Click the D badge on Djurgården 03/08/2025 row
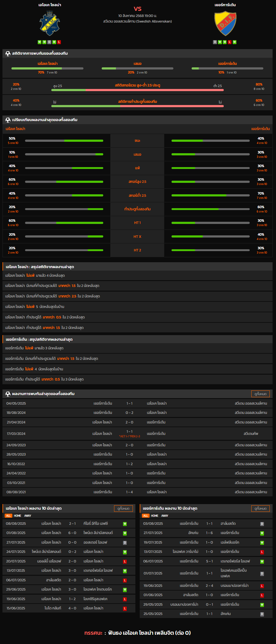 262,524
